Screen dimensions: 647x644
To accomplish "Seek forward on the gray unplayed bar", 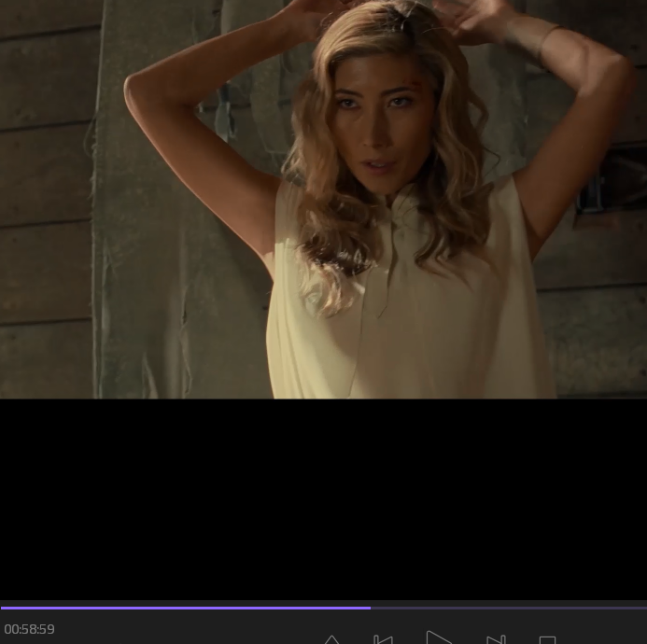I will tap(509, 608).
